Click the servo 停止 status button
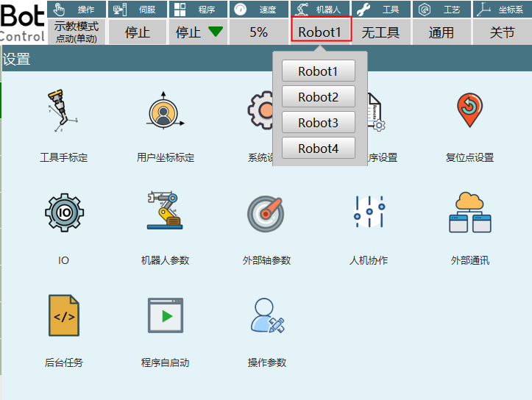 pyautogui.click(x=137, y=32)
